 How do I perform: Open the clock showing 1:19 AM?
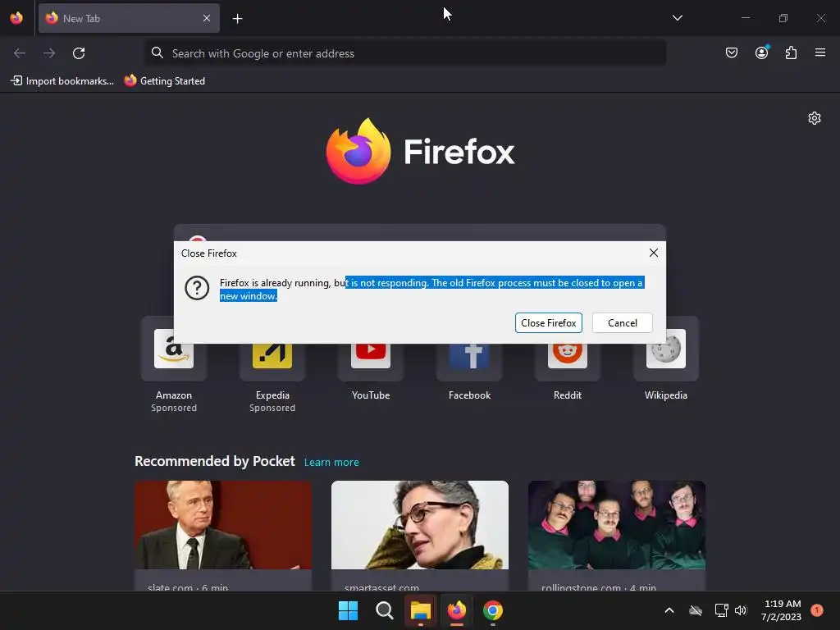pos(781,610)
